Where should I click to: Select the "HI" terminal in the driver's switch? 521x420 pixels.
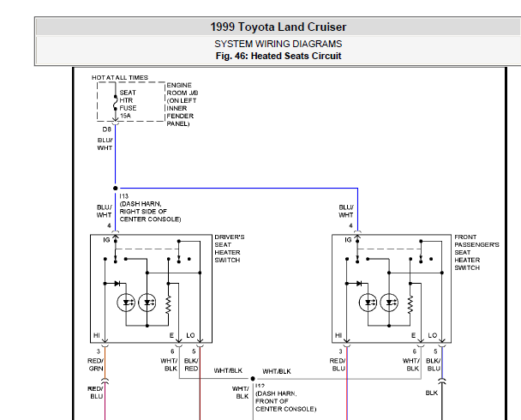pos(96,335)
